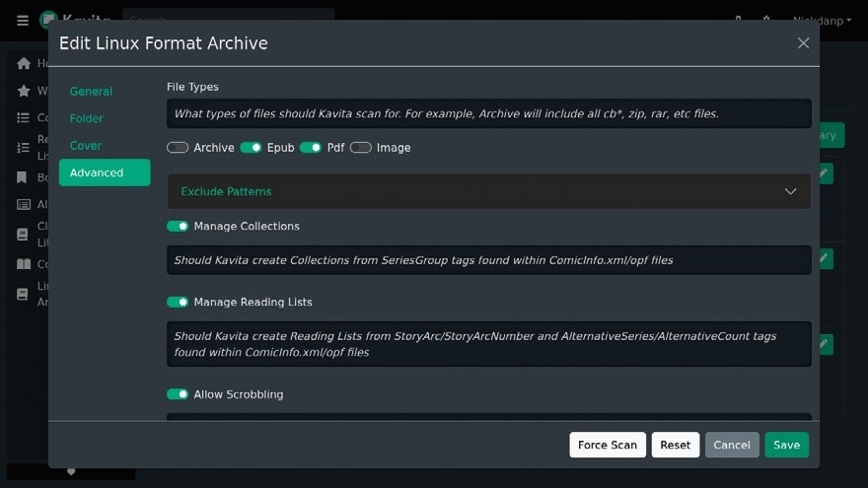The width and height of the screenshot is (868, 488).
Task: Click the open book library icon
Action: pos(24,264)
